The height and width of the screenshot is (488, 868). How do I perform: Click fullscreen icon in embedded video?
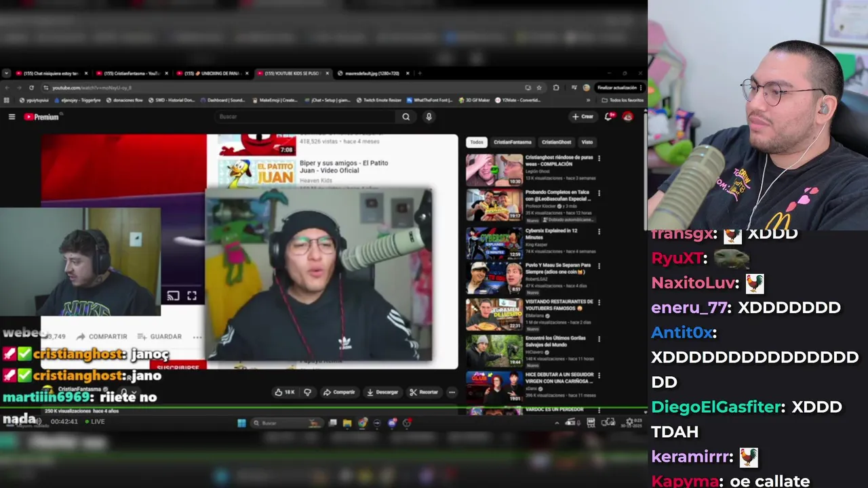point(192,296)
